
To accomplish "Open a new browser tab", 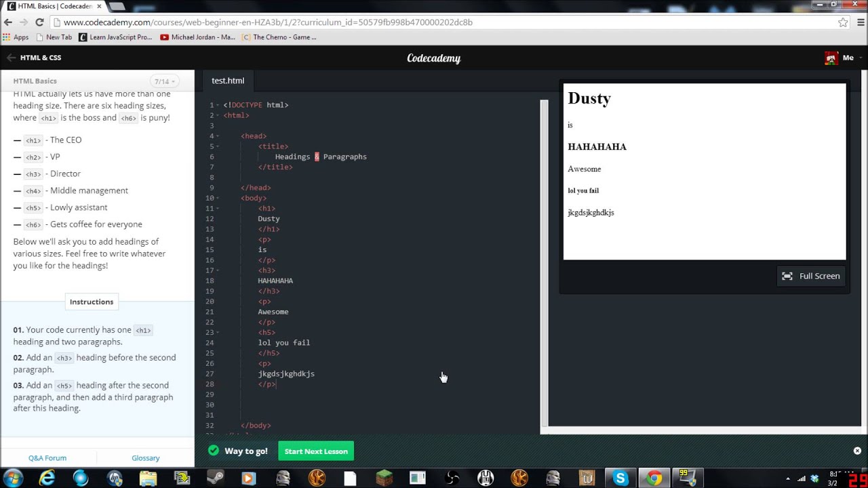I will pyautogui.click(x=117, y=6).
